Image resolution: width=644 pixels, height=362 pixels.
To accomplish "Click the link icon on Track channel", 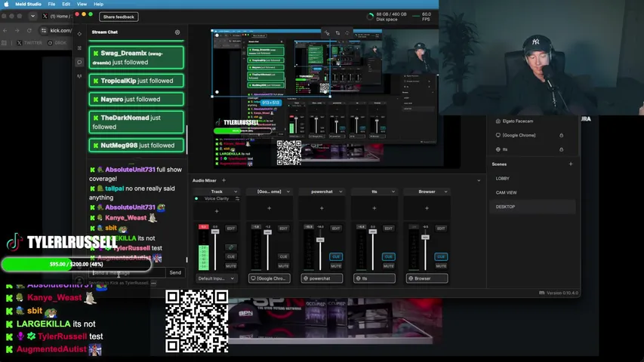I will pyautogui.click(x=231, y=247).
